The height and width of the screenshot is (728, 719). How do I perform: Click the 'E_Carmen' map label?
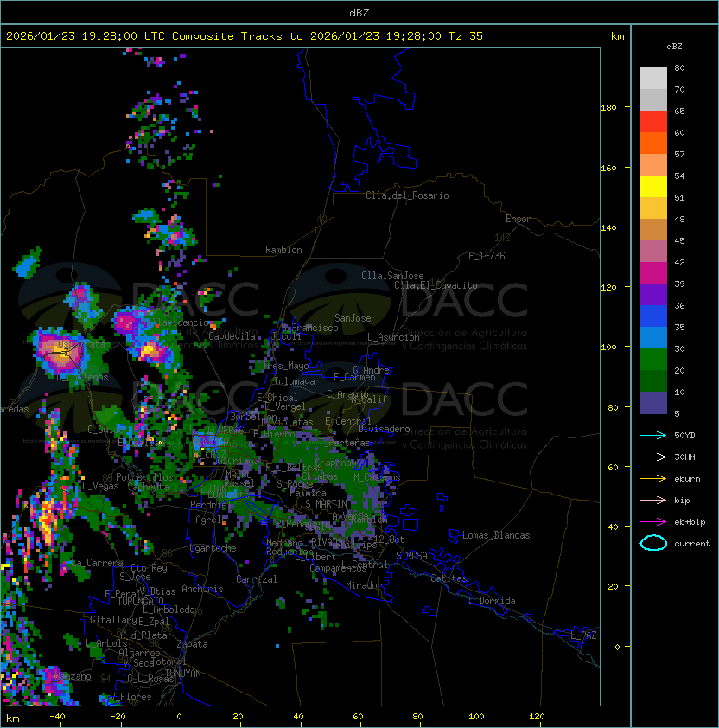click(x=354, y=377)
